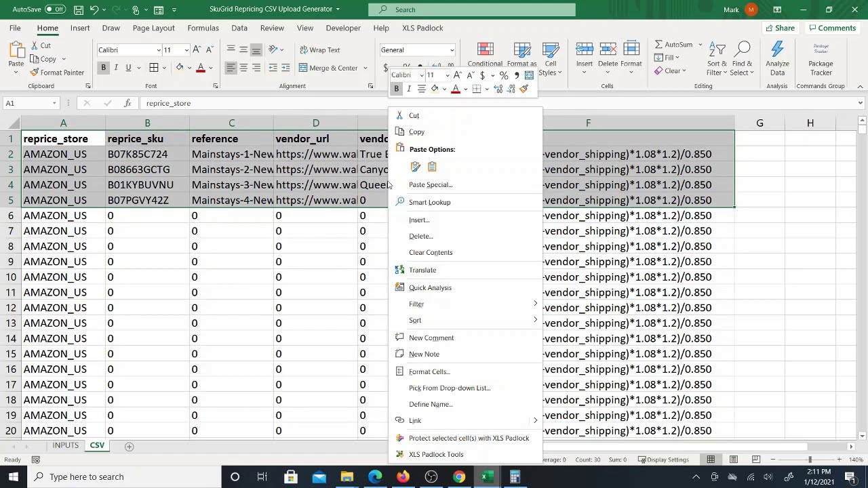The width and height of the screenshot is (868, 488).
Task: Open the AutoSum dropdown arrow
Action: [699, 45]
